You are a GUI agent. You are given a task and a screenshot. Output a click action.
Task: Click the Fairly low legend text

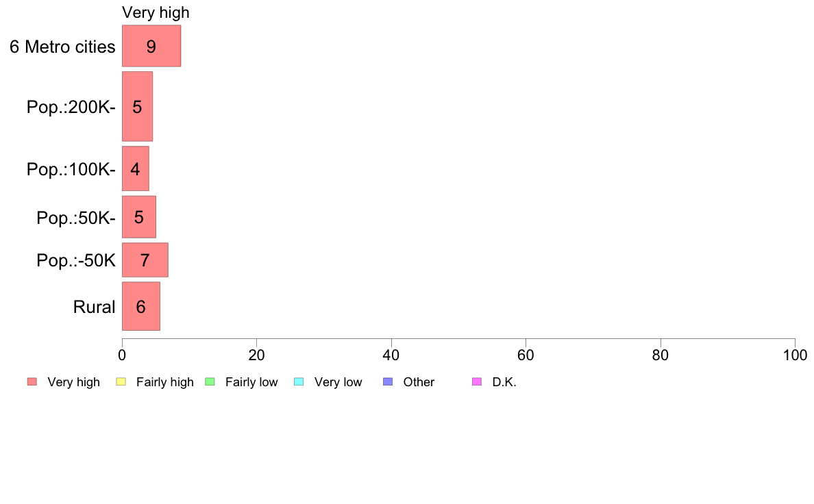(251, 382)
